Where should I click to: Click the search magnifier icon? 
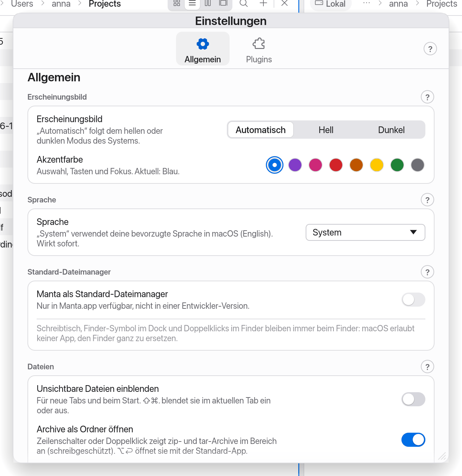click(x=244, y=4)
